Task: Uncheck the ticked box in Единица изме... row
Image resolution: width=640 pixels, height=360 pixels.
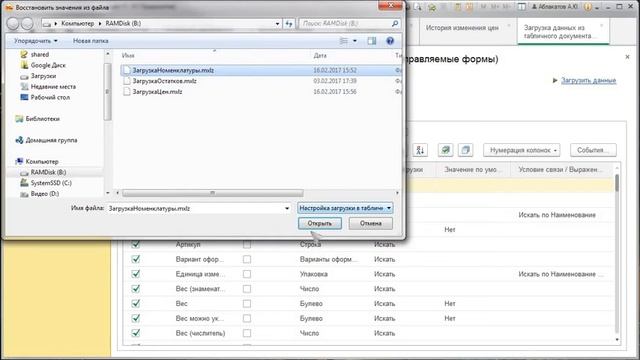Action: click(136, 274)
